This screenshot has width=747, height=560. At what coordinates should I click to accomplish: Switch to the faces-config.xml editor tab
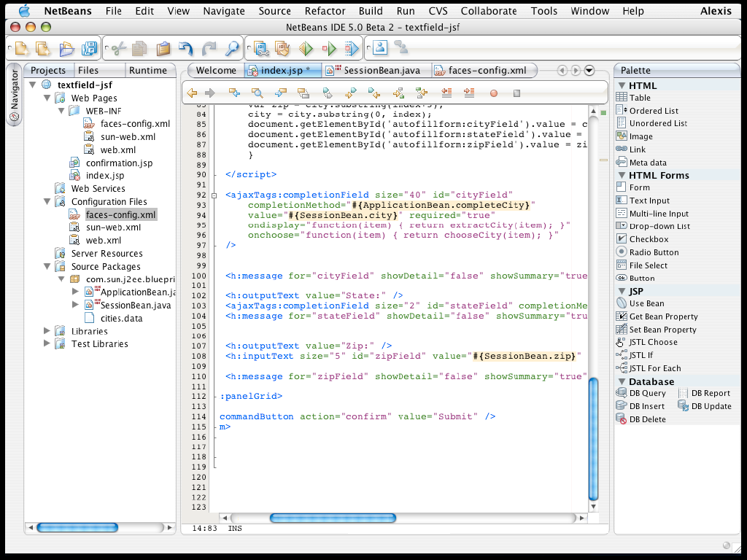coord(483,71)
